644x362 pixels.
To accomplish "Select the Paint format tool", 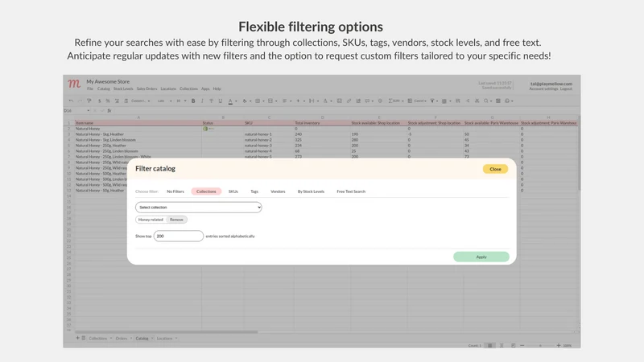I will (x=89, y=101).
